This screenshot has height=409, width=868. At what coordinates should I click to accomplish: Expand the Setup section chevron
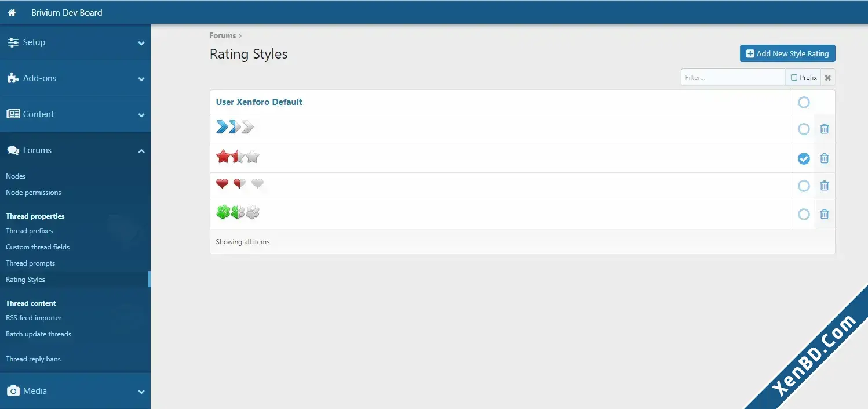tap(141, 43)
